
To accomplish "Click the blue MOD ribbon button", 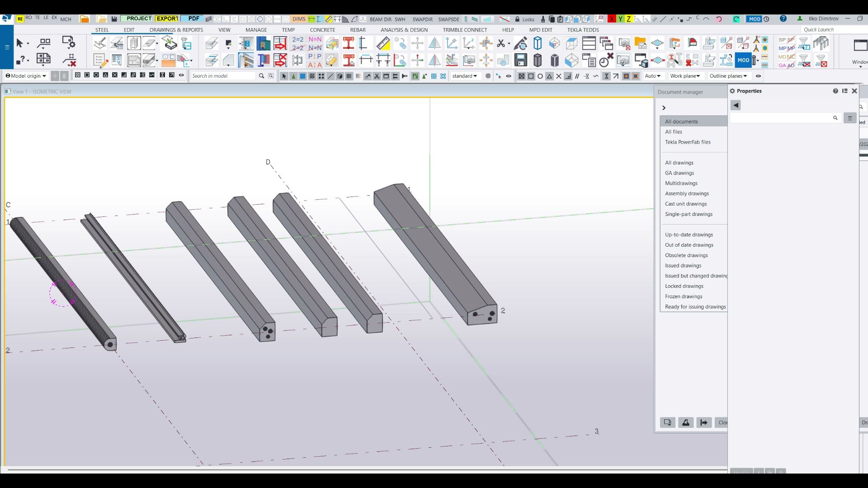I will [743, 60].
